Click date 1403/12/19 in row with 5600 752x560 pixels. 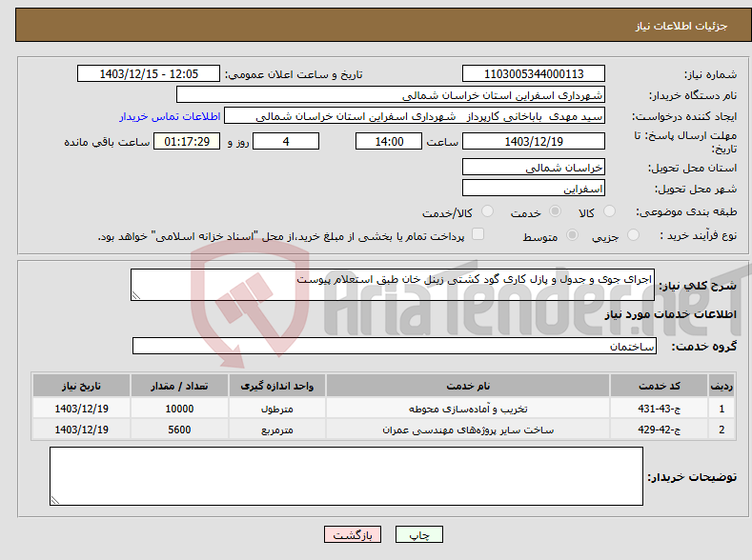82,430
